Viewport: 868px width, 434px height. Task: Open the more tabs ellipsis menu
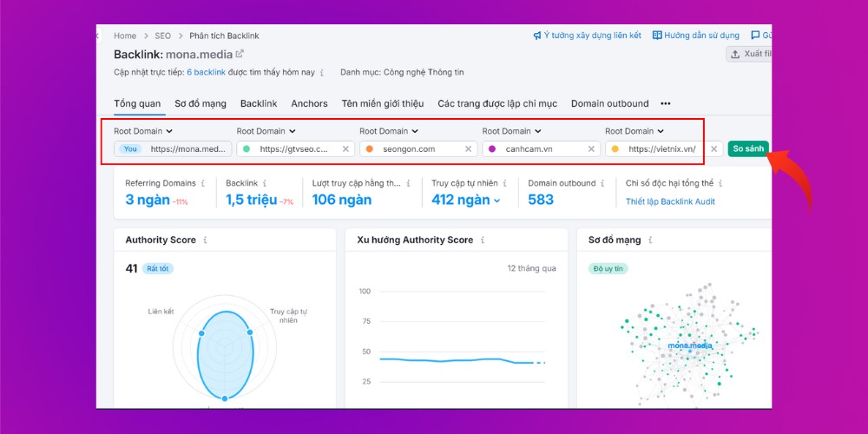666,103
